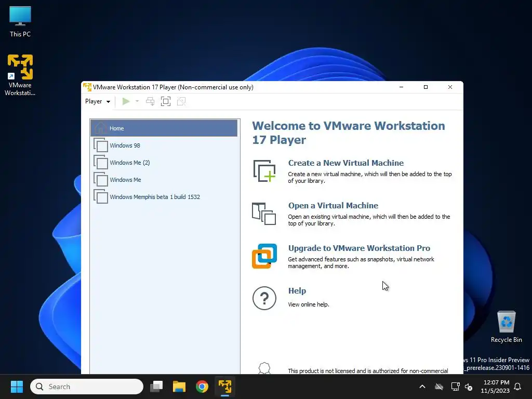532x399 pixels.
Task: Click the Windows 98 VM icon
Action: click(x=100, y=145)
